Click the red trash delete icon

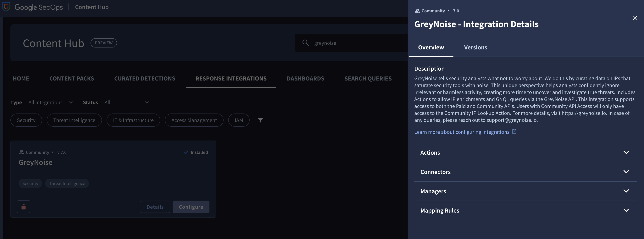coord(24,207)
